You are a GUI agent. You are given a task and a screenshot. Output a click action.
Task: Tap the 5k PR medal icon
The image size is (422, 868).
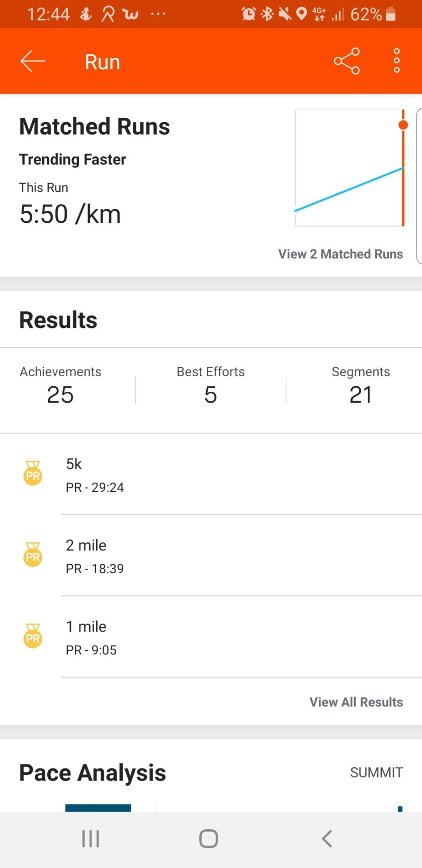point(33,474)
